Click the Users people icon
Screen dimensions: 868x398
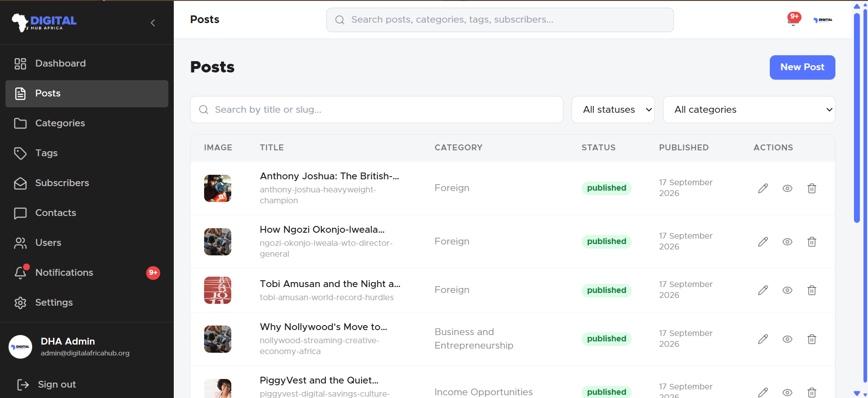tap(20, 243)
